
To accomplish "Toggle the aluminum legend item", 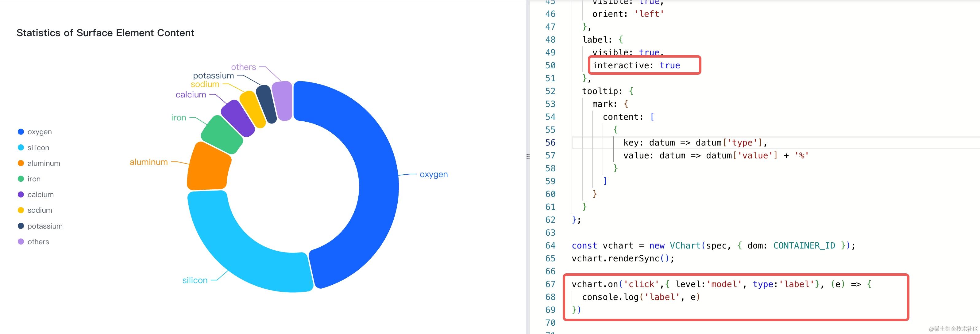I will [x=43, y=163].
